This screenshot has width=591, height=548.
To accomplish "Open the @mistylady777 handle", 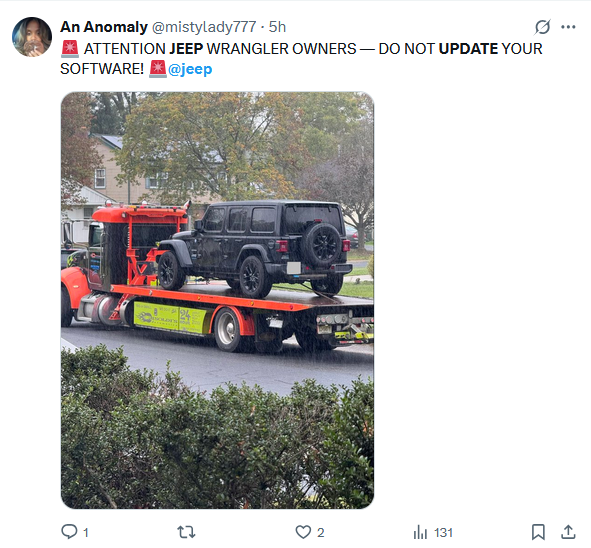I will pos(204,27).
